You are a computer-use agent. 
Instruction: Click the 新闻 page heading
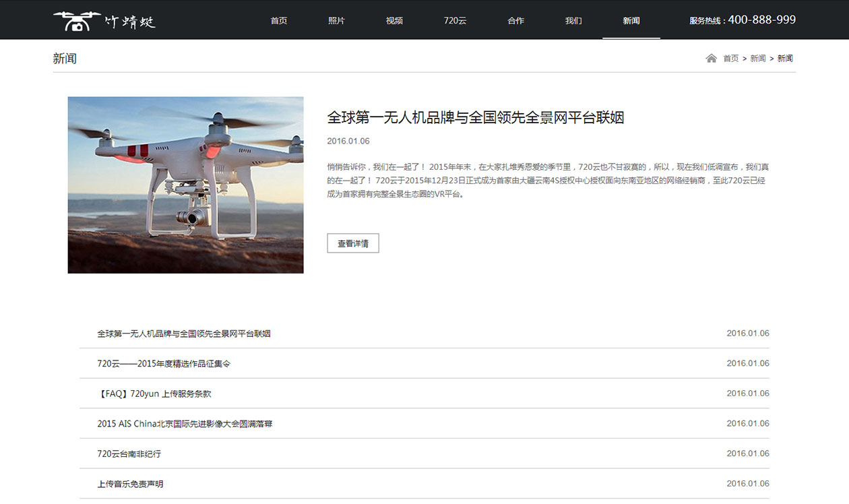point(65,59)
